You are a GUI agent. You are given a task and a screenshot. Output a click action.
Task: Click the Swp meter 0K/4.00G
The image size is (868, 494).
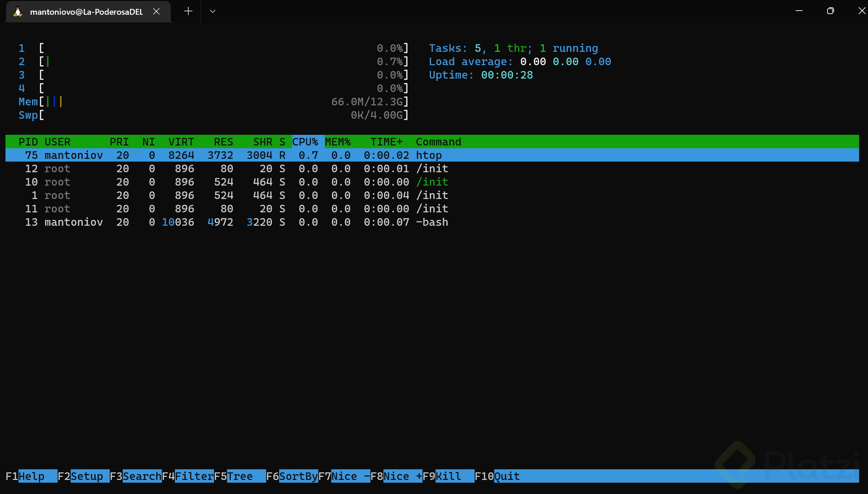click(213, 115)
